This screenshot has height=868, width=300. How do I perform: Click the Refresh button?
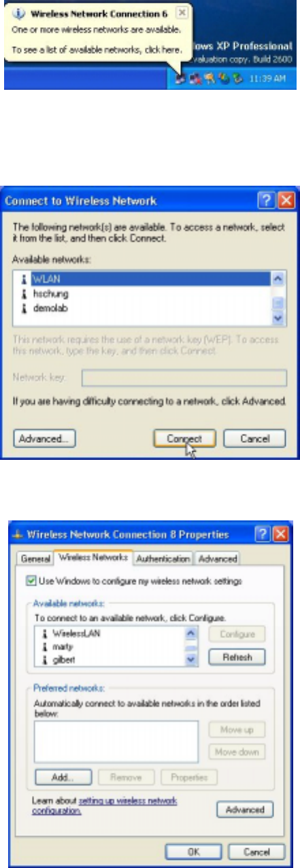coord(236,657)
